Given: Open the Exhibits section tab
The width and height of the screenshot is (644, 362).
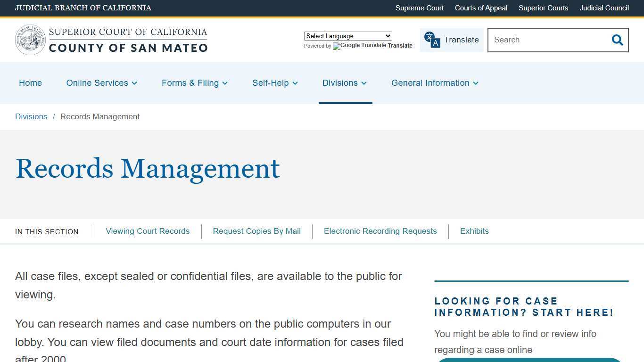Looking at the screenshot, I should pos(474,231).
